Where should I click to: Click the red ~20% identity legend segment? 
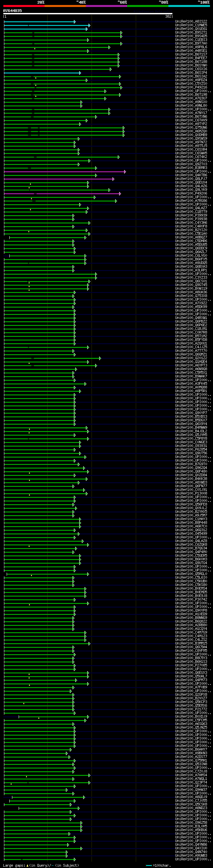pyautogui.click(x=24, y=6)
